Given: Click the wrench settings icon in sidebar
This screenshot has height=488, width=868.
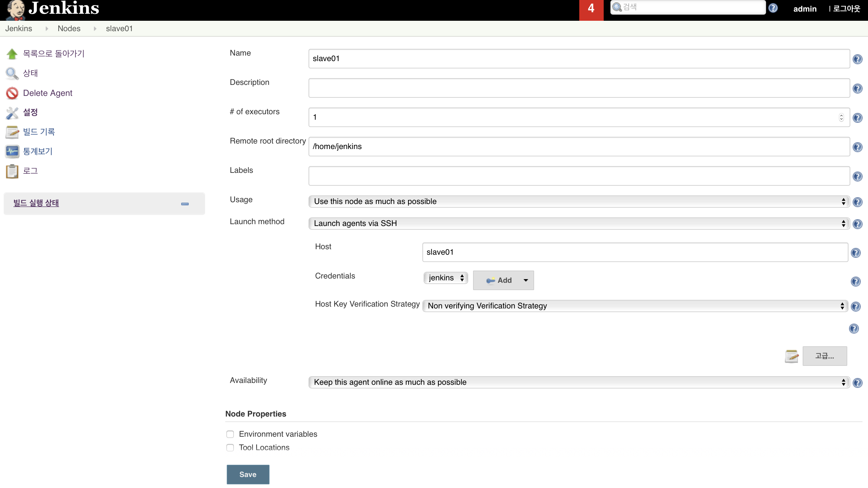Looking at the screenshot, I should pyautogui.click(x=12, y=113).
